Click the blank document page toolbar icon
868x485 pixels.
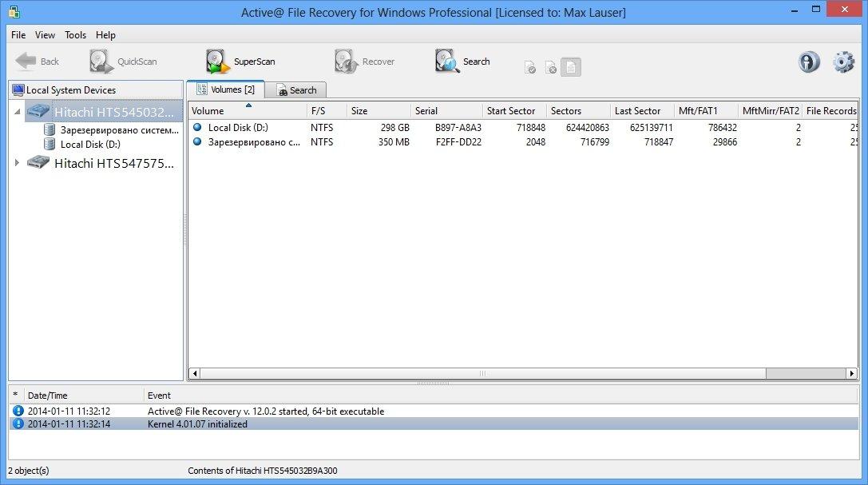pyautogui.click(x=571, y=67)
